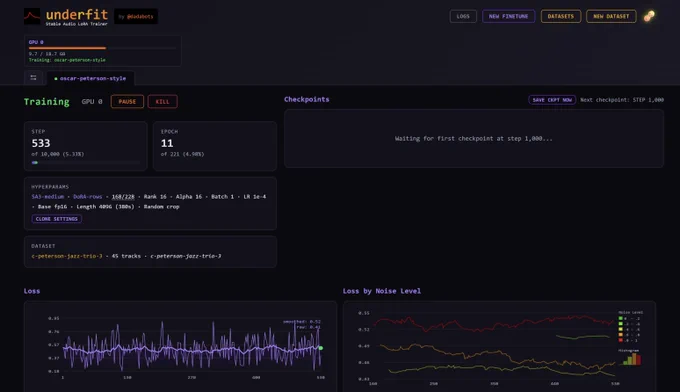Click 'of 221 (4.98%)' text
The width and height of the screenshot is (680, 392).
click(x=182, y=154)
